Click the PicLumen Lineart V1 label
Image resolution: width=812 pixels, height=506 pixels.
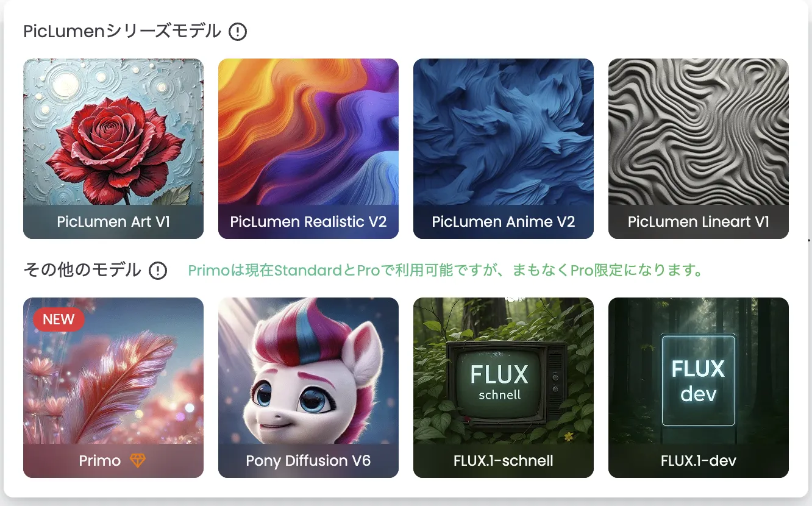click(x=699, y=221)
